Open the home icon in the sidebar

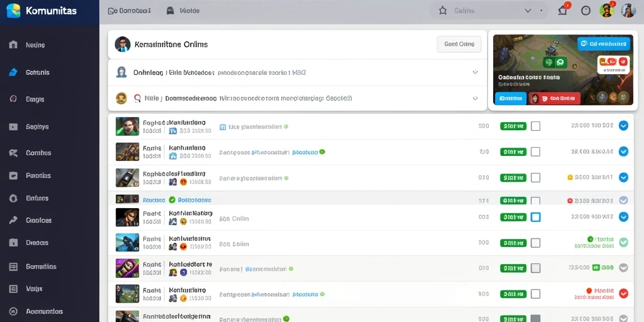(x=13, y=45)
